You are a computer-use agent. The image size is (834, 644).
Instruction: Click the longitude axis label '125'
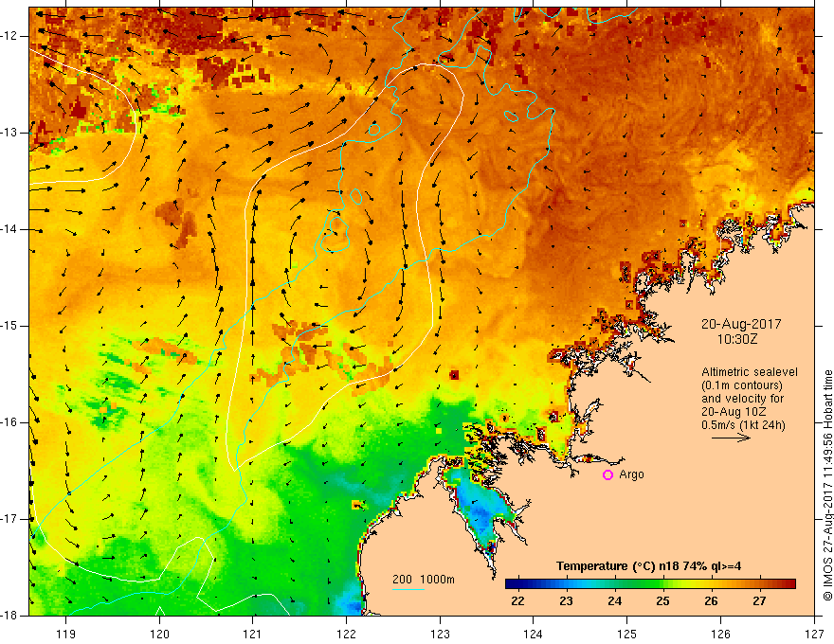click(x=627, y=634)
